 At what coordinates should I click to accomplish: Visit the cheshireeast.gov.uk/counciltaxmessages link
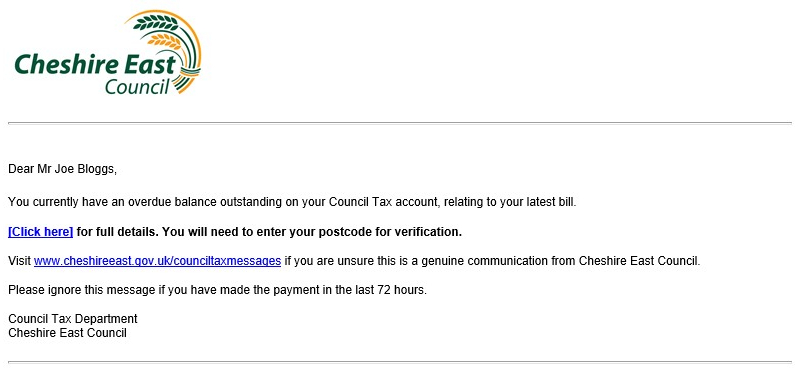coord(157,261)
